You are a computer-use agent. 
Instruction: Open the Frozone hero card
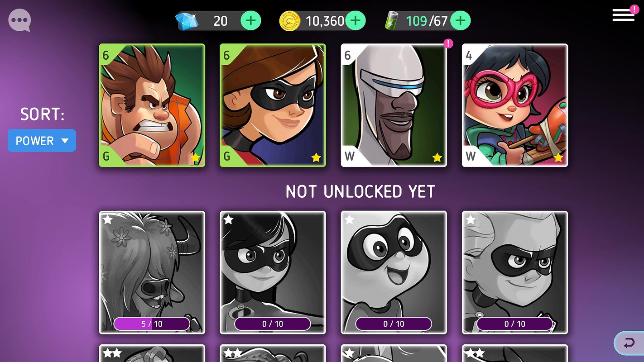[x=394, y=105]
